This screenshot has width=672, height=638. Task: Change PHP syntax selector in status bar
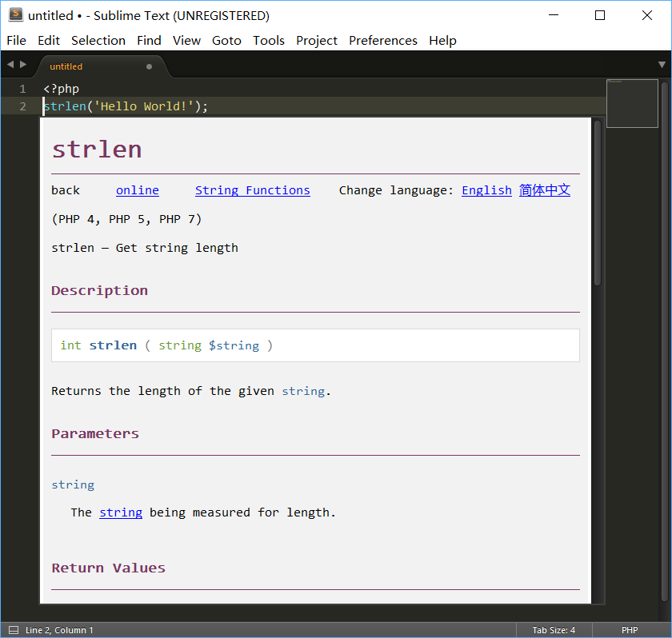coord(629,630)
